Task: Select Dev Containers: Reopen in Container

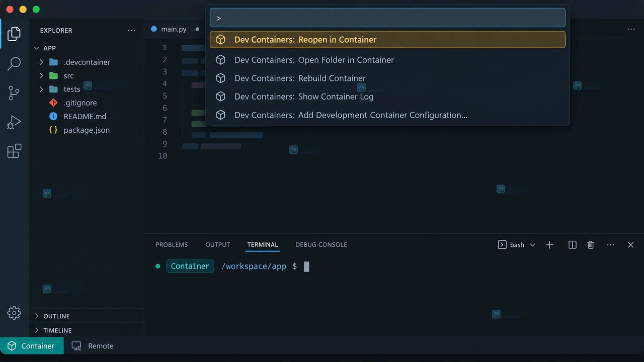Action: [x=387, y=40]
